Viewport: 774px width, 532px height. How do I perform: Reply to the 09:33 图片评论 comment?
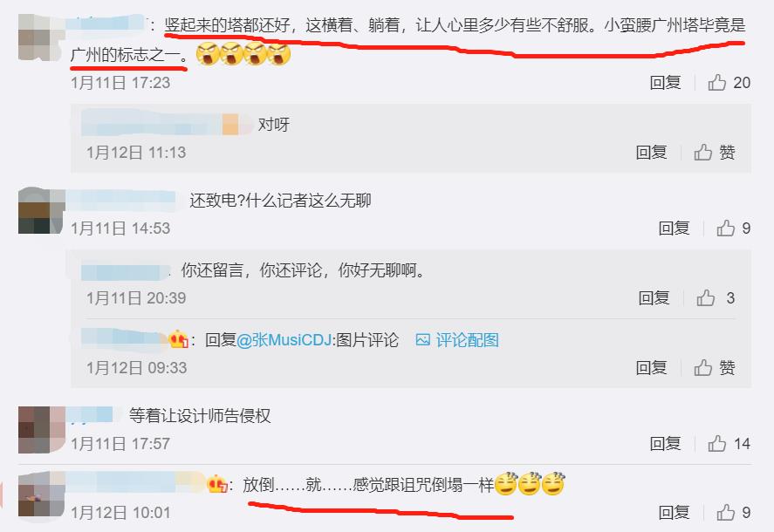(651, 368)
